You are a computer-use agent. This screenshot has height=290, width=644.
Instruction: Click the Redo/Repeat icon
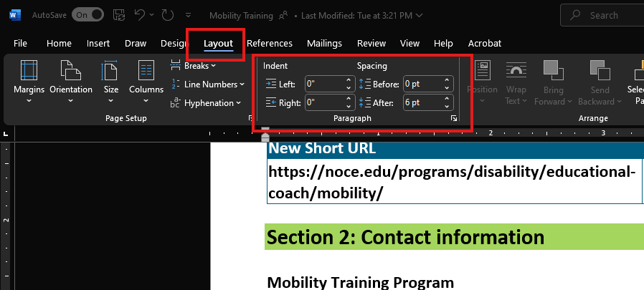pos(168,15)
